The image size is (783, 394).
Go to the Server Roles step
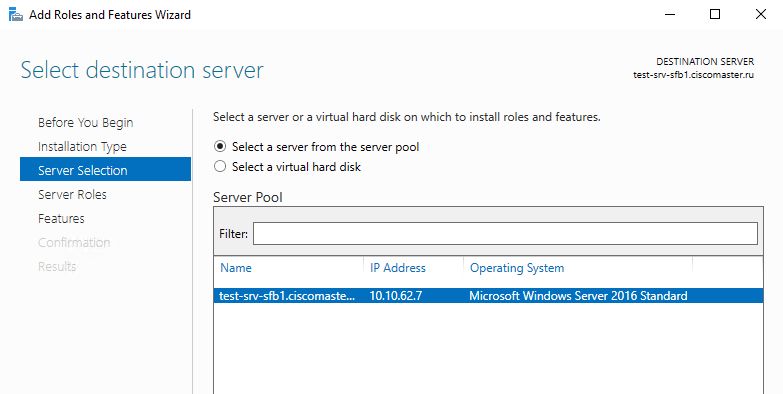tap(72, 195)
